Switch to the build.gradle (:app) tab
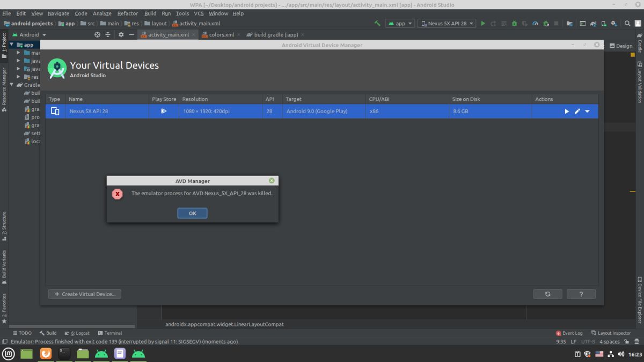644x362 pixels. (x=276, y=34)
